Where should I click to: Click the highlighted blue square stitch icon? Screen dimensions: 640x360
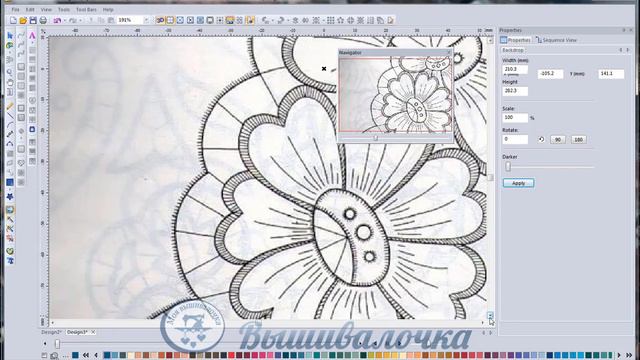pos(32,129)
